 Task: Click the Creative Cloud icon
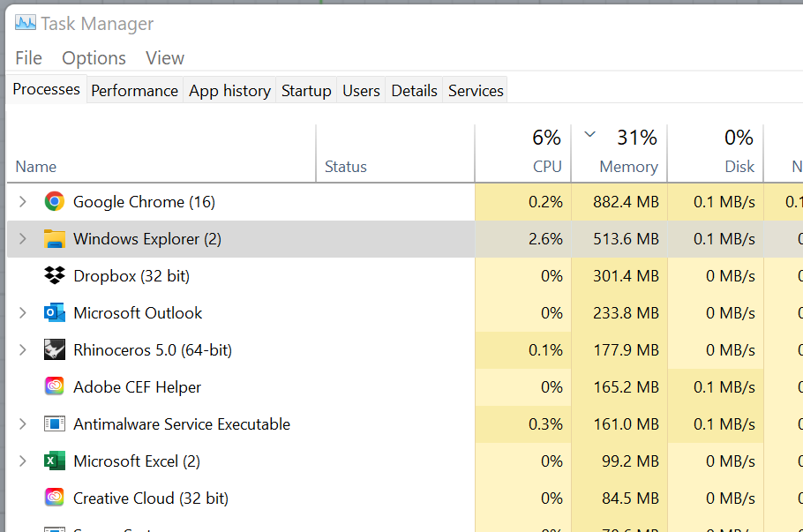click(55, 498)
